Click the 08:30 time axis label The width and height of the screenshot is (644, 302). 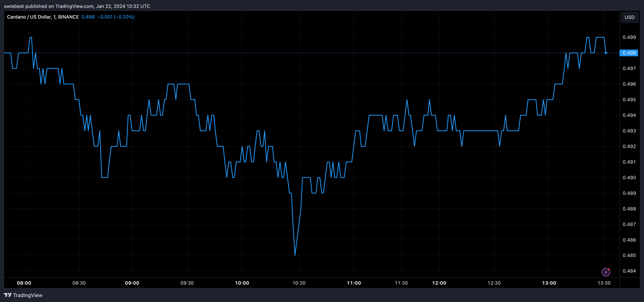[79, 283]
